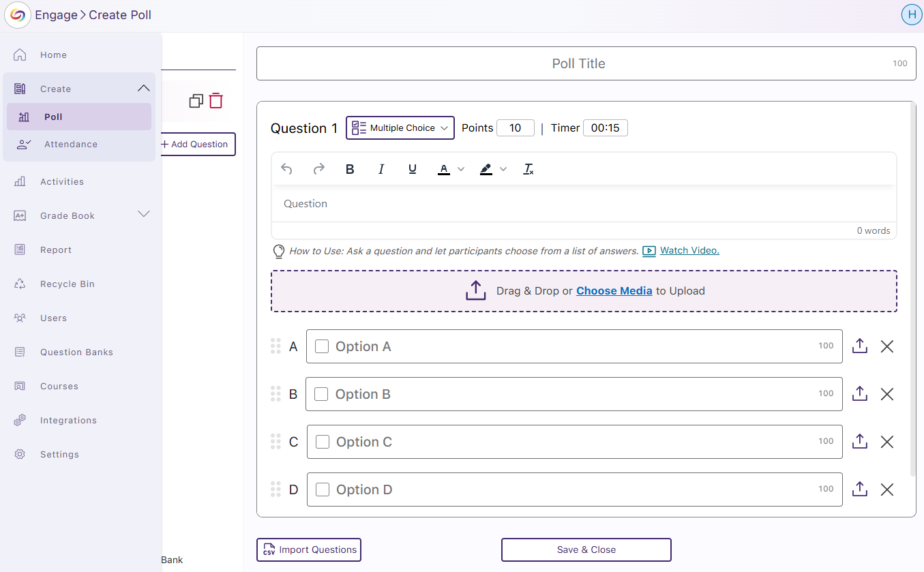Click into the Poll Title field
This screenshot has height=572, width=924.
tap(578, 63)
